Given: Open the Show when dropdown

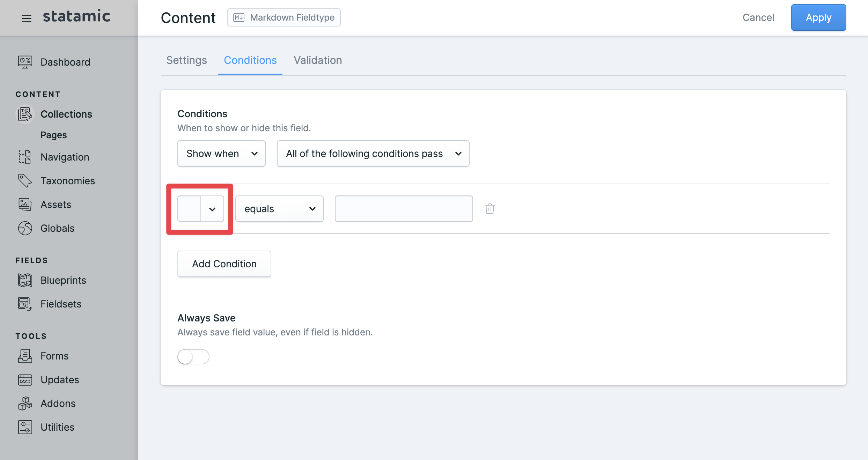Looking at the screenshot, I should tap(221, 153).
